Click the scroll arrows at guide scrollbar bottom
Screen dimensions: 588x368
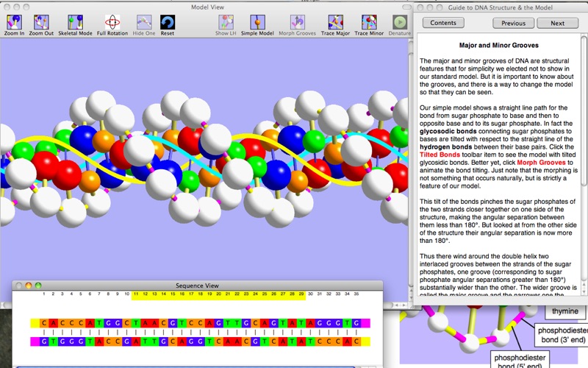(584, 289)
